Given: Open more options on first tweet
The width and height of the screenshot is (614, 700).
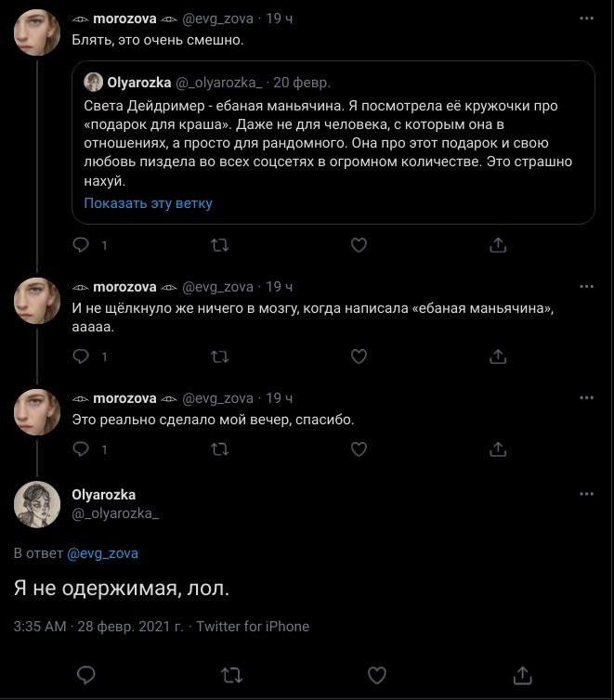Looking at the screenshot, I should point(586,19).
